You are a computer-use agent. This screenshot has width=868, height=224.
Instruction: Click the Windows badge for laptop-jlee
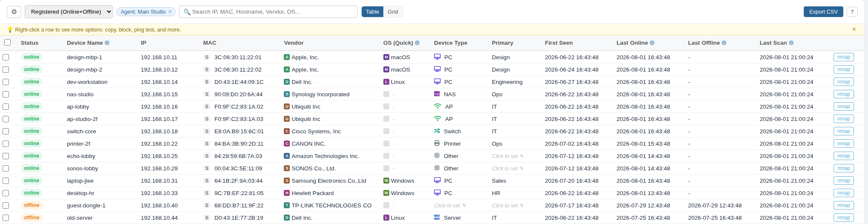[386, 181]
